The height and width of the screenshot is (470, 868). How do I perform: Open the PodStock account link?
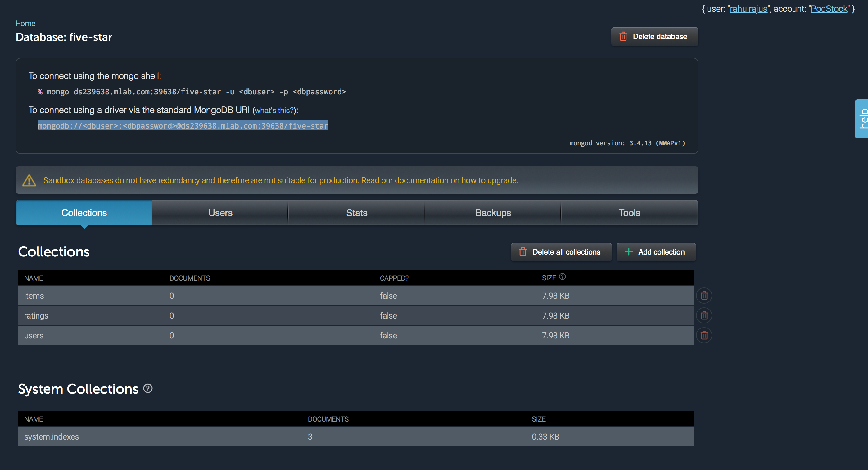point(829,9)
